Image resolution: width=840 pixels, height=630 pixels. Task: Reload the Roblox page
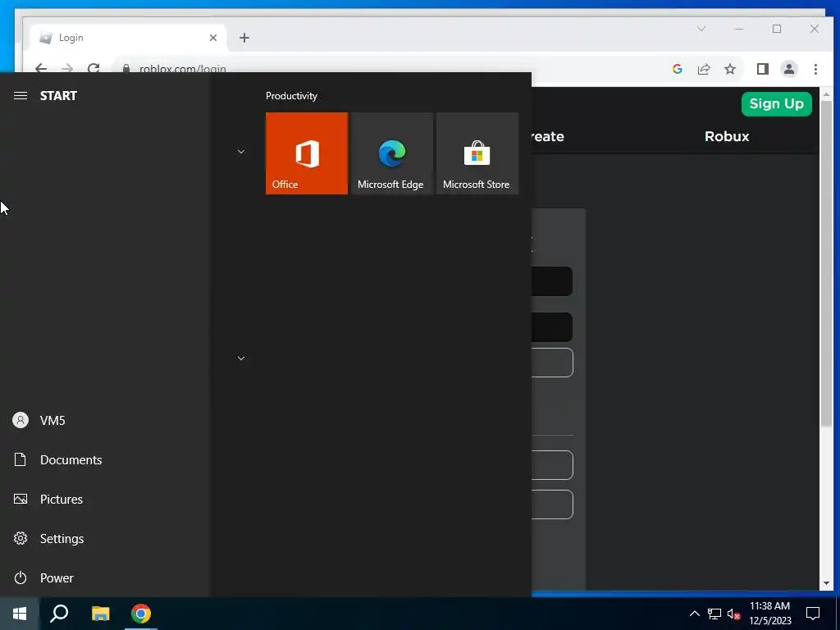point(94,69)
